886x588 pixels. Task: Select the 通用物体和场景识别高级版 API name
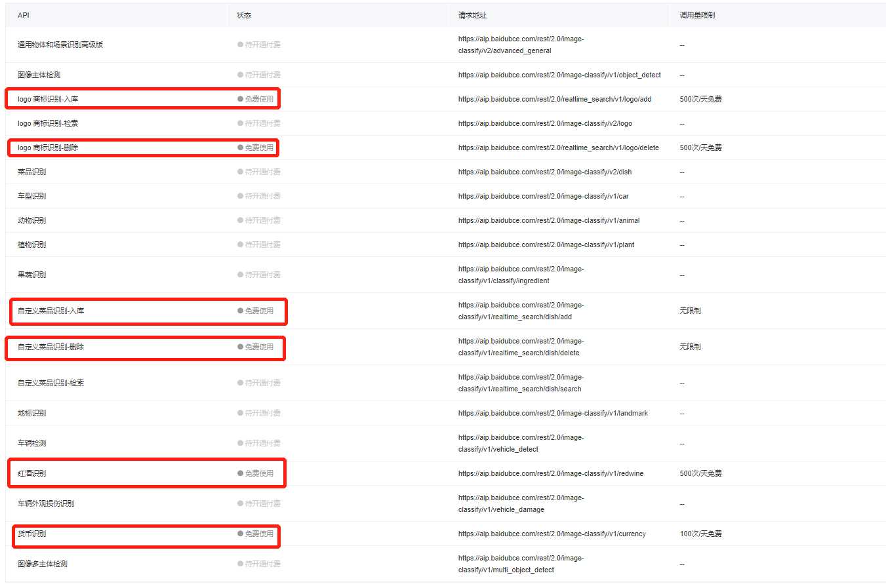(x=60, y=45)
